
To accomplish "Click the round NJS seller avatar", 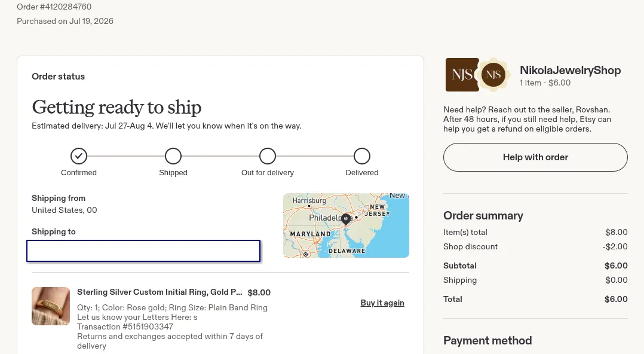I will (x=493, y=74).
